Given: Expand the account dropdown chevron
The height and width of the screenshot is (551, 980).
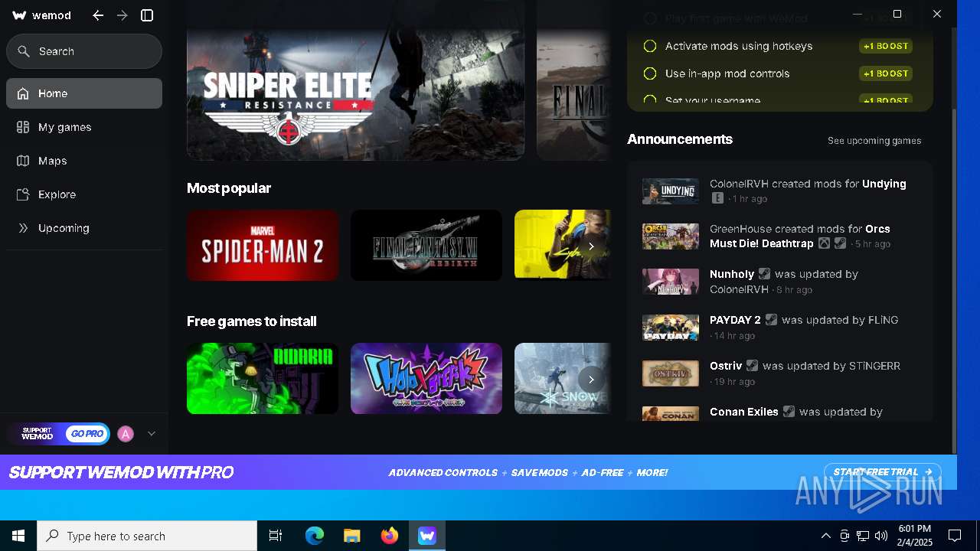Looking at the screenshot, I should tap(152, 434).
